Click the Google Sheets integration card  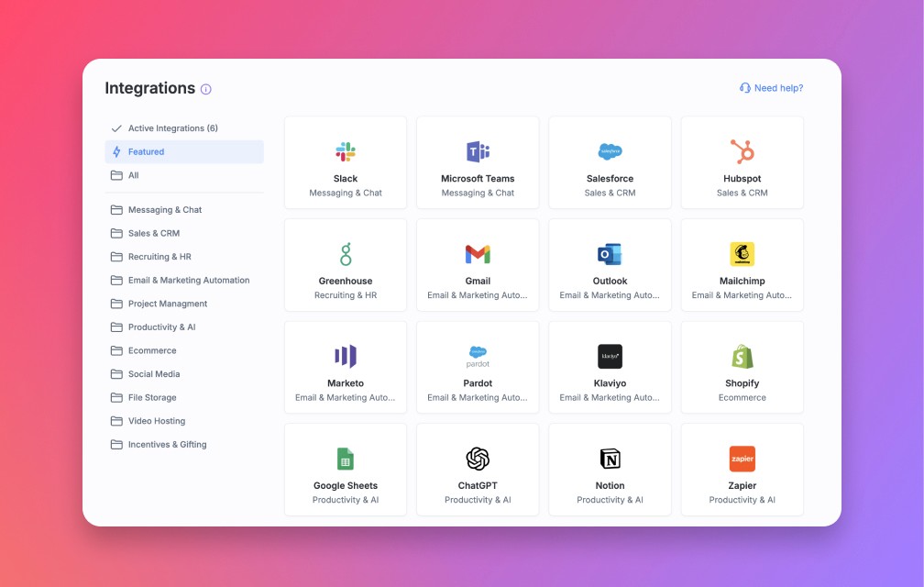click(x=345, y=469)
